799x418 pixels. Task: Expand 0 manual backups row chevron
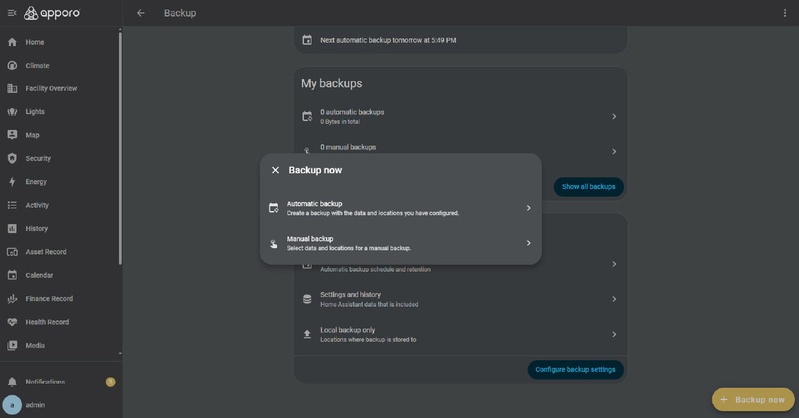[614, 151]
